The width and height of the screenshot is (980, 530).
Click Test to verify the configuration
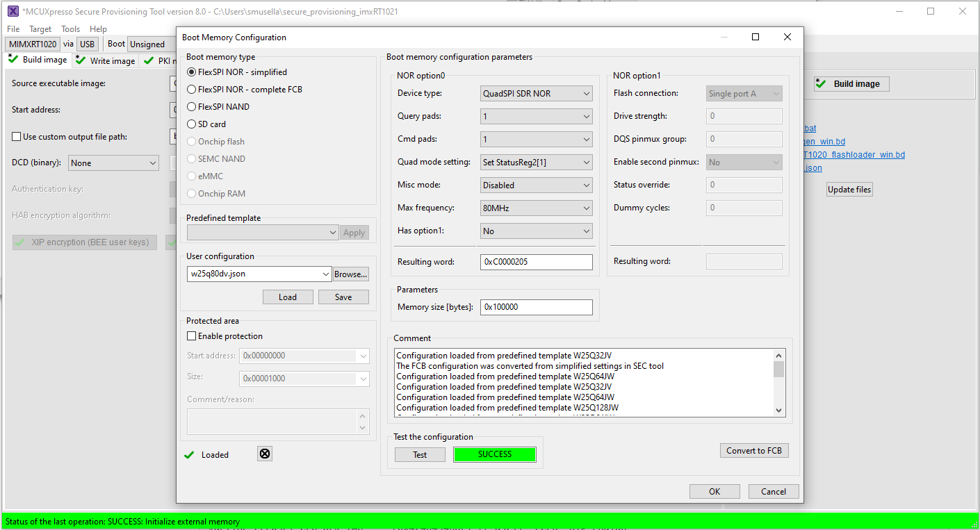pyautogui.click(x=420, y=454)
